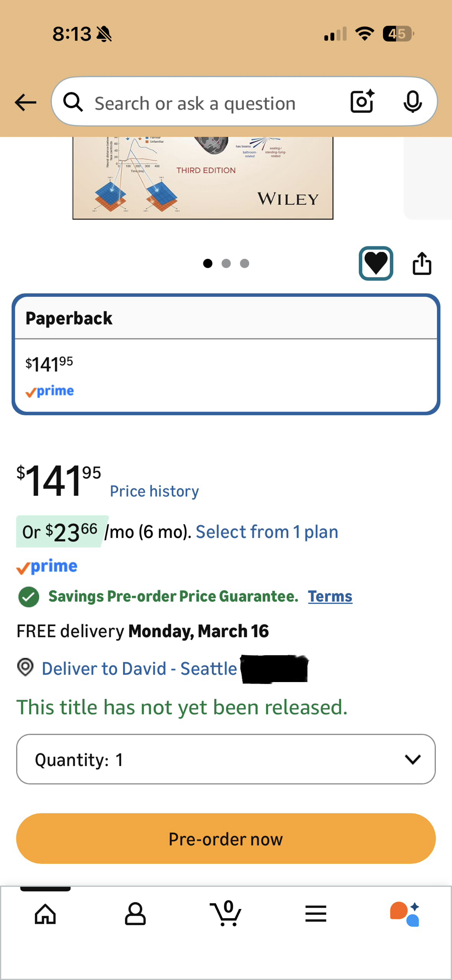Open the Rufus AI assistant icon
This screenshot has height=980, width=452.
click(405, 914)
